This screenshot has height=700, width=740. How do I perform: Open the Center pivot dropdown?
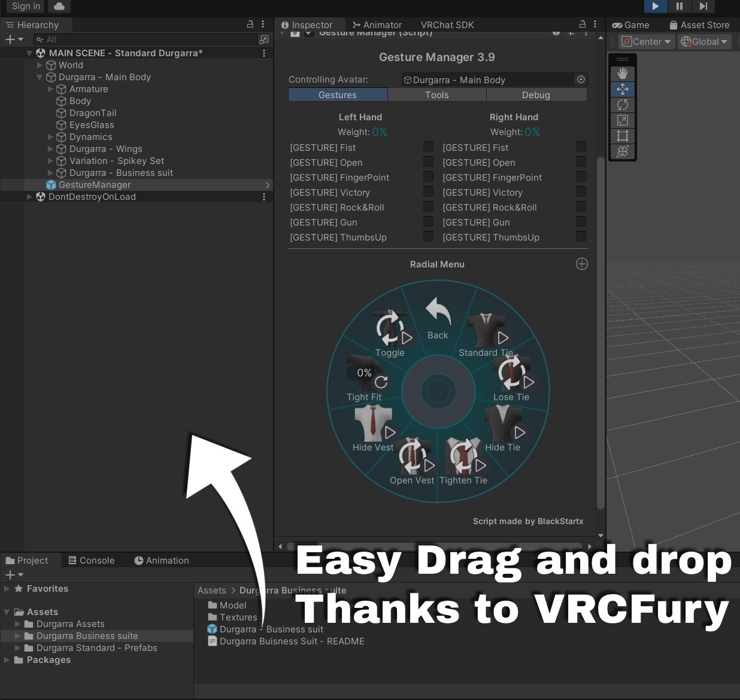pos(646,41)
